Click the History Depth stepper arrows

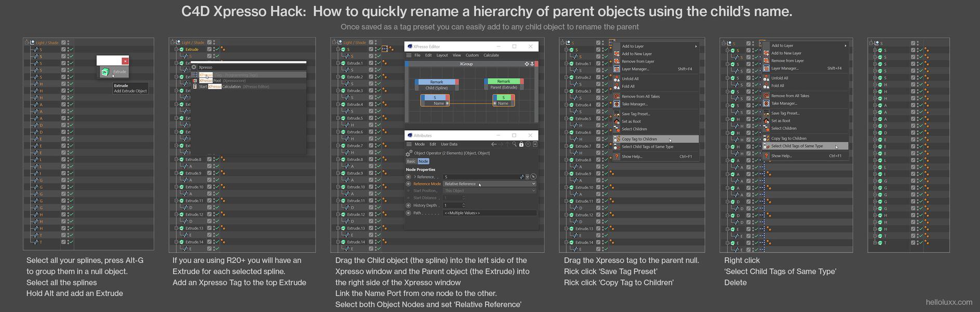pos(464,205)
